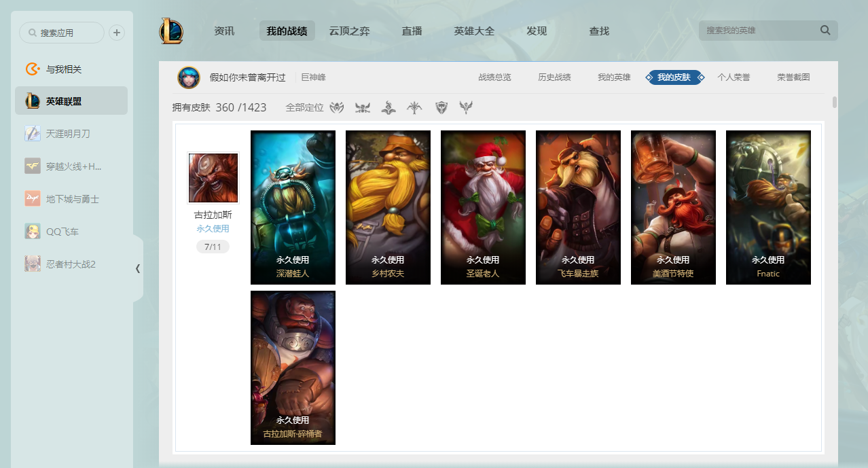Select the 我的皮肤 sub-tab
Viewport: 868px width, 468px height.
coord(674,77)
